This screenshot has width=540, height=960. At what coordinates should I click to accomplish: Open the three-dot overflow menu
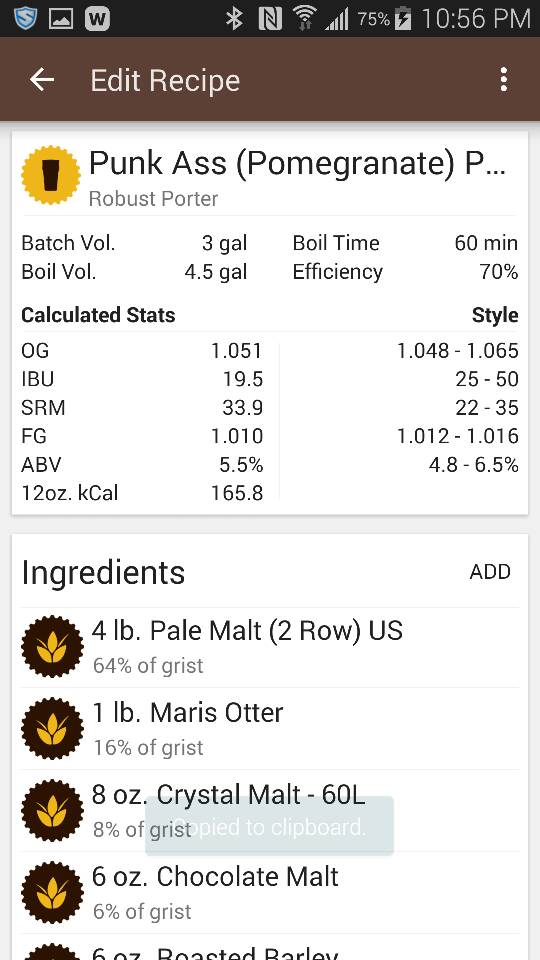pos(503,80)
